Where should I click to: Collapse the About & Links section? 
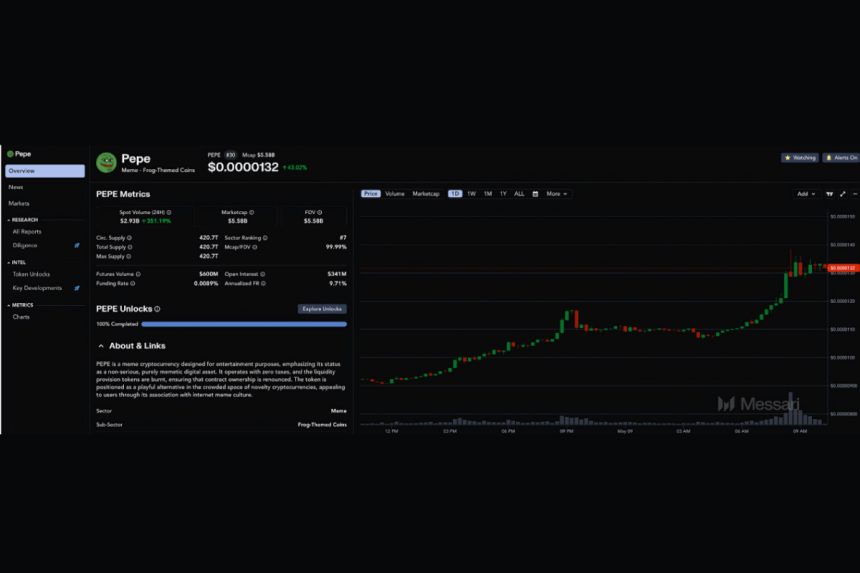(101, 346)
